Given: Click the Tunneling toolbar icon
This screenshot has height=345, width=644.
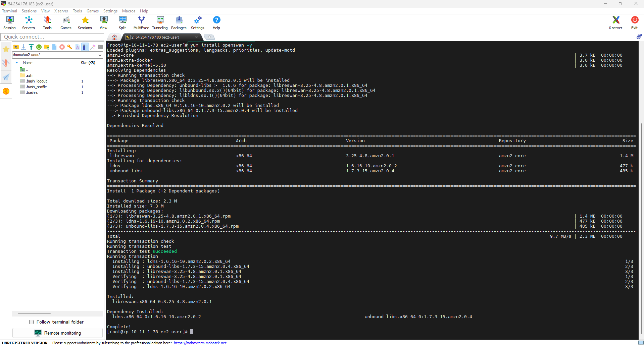Looking at the screenshot, I should [160, 23].
